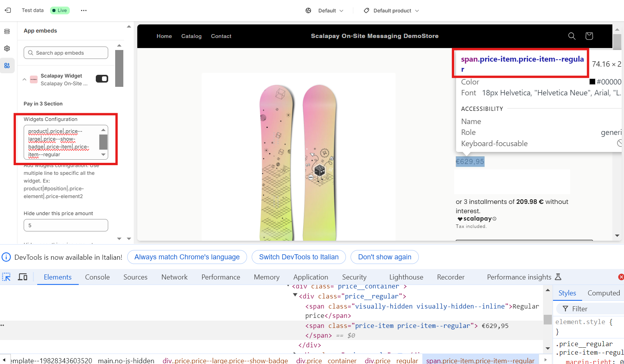
Task: Open the three-dots more actions menu
Action: point(84,10)
